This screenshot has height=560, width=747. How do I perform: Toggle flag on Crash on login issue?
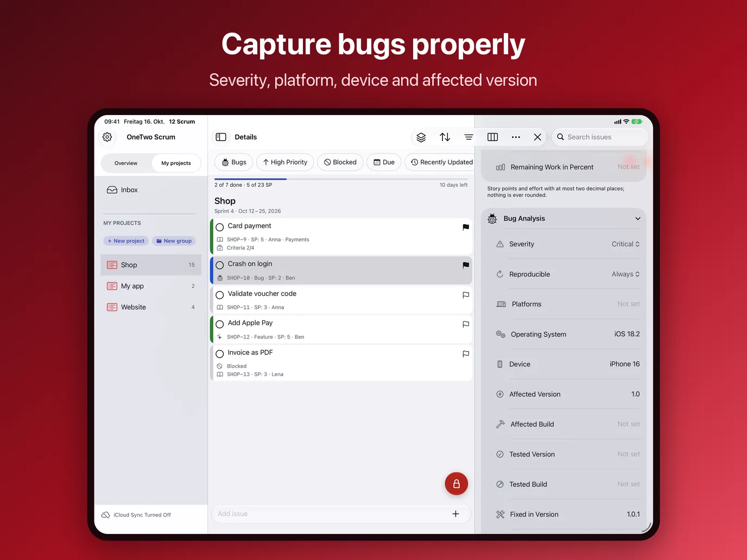click(466, 265)
